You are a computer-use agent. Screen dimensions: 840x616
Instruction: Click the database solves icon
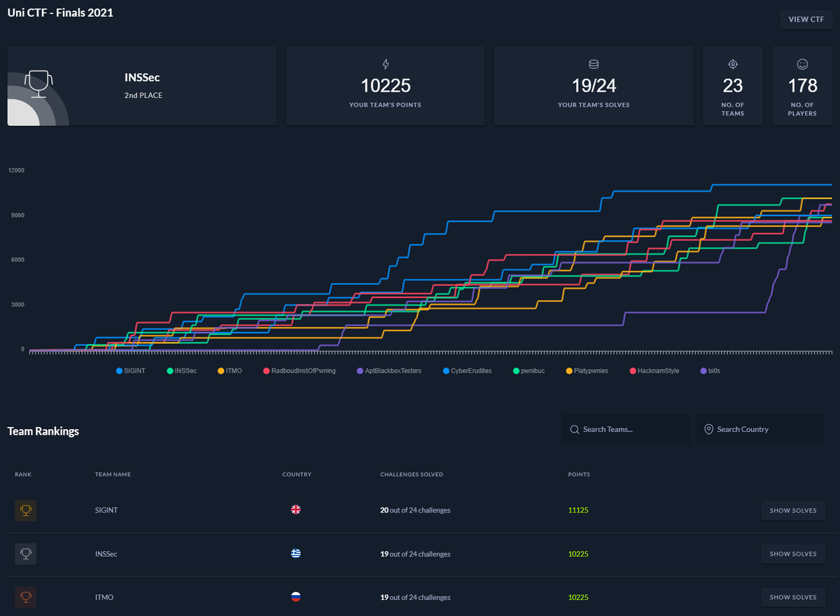(594, 64)
